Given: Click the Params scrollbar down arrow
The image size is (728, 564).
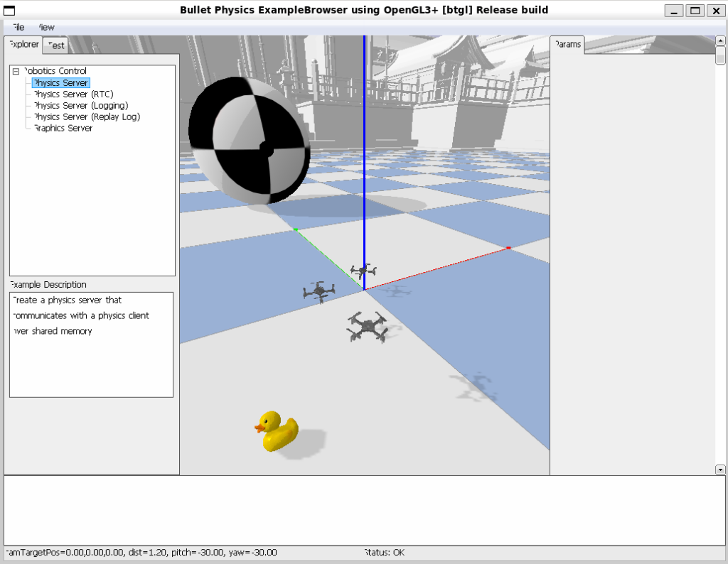Looking at the screenshot, I should pos(720,470).
